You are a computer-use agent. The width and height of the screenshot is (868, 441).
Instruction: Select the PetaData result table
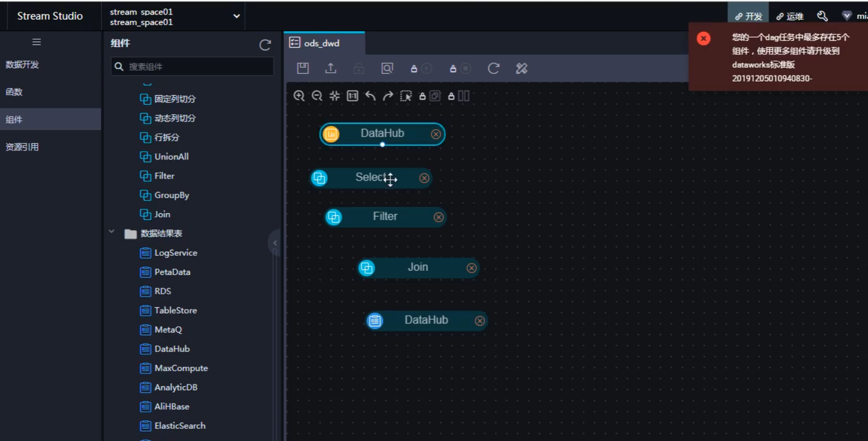(x=165, y=272)
